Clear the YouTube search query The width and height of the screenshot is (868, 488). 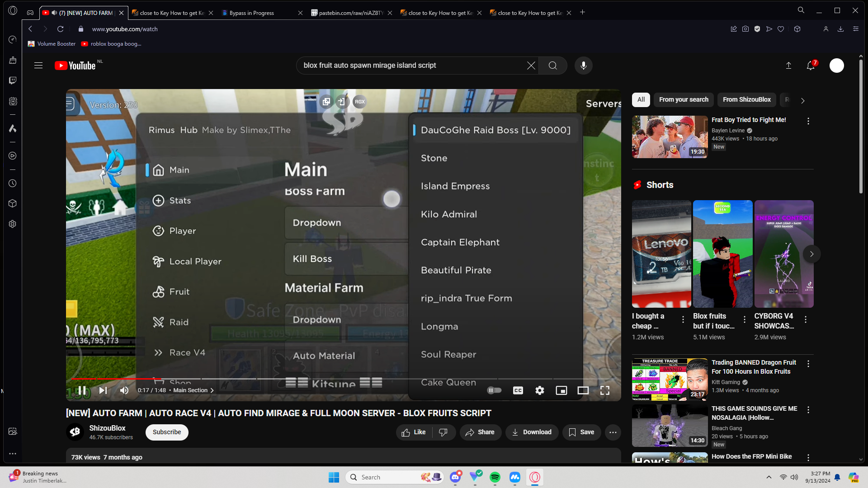tap(531, 66)
